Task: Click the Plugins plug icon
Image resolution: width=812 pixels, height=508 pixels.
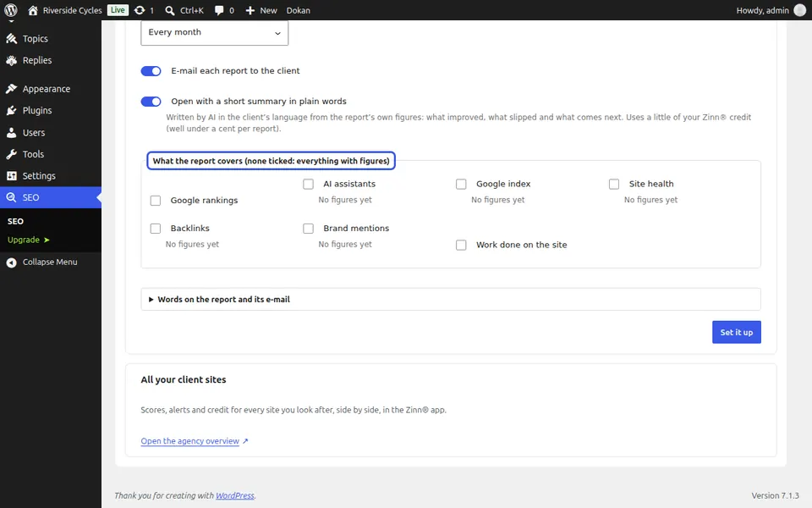Action: [x=11, y=110]
